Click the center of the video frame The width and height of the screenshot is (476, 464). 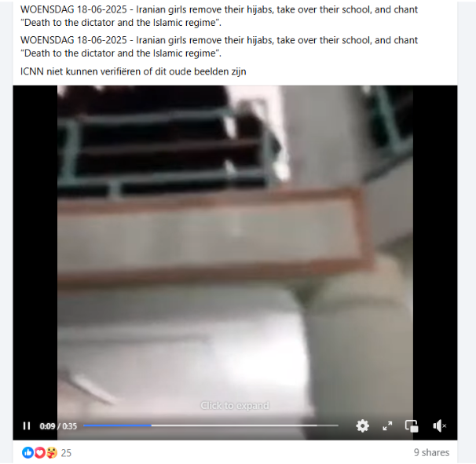(x=235, y=262)
